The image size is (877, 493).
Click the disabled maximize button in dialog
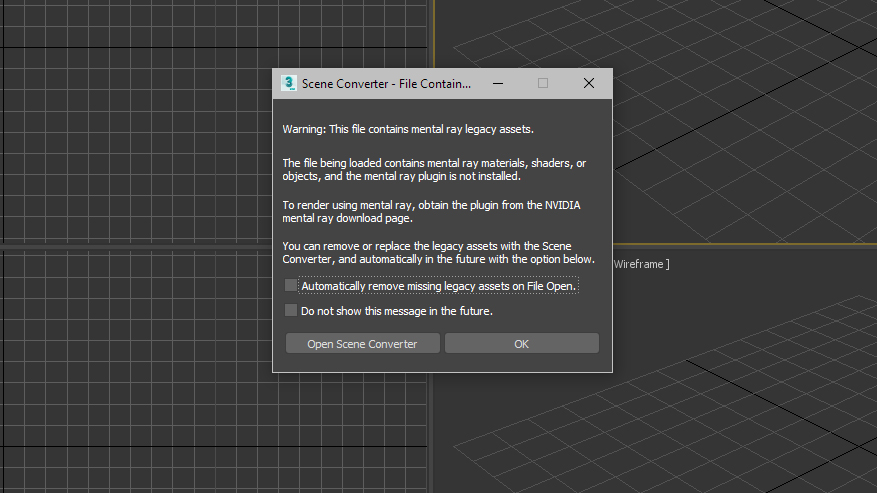(x=543, y=83)
